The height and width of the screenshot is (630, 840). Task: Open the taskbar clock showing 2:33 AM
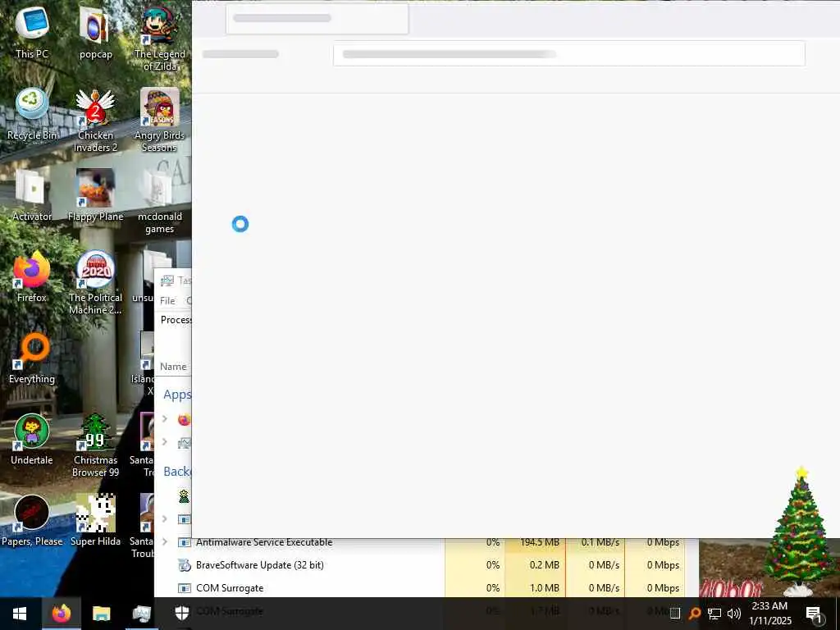click(x=769, y=614)
